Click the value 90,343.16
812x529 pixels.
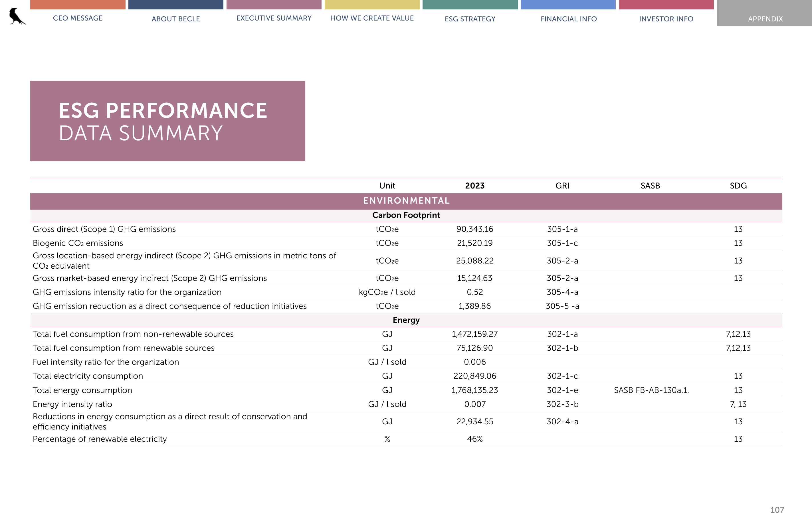tap(474, 229)
